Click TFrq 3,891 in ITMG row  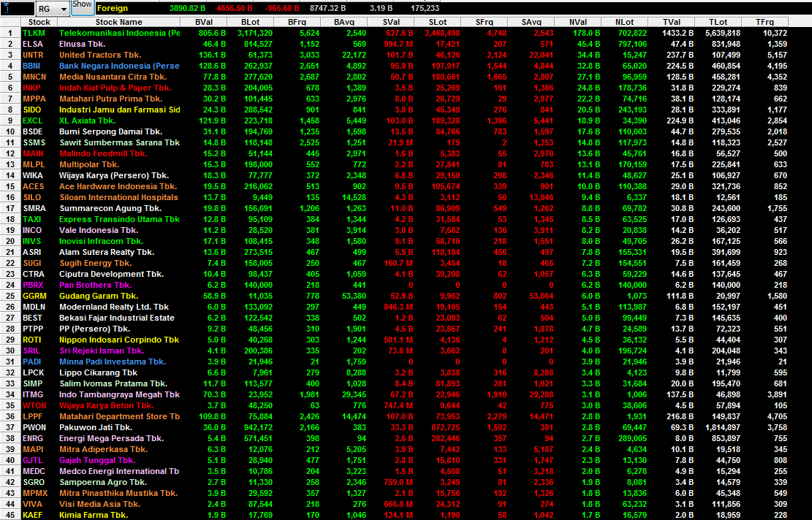coord(777,394)
